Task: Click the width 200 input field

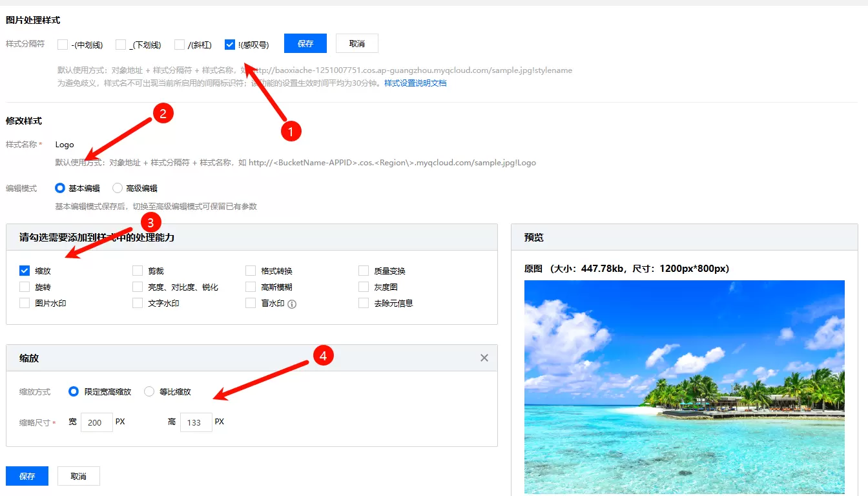Action: [97, 422]
